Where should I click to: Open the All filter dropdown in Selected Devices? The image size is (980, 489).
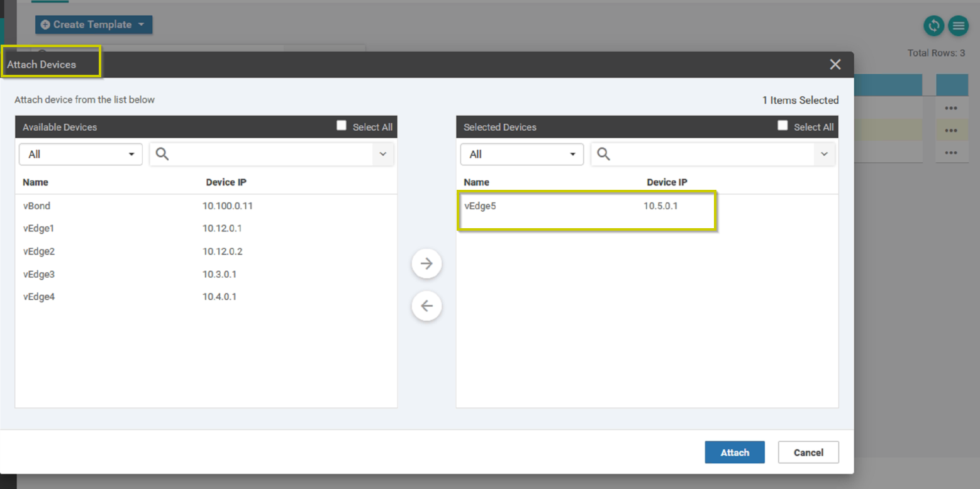pos(522,154)
